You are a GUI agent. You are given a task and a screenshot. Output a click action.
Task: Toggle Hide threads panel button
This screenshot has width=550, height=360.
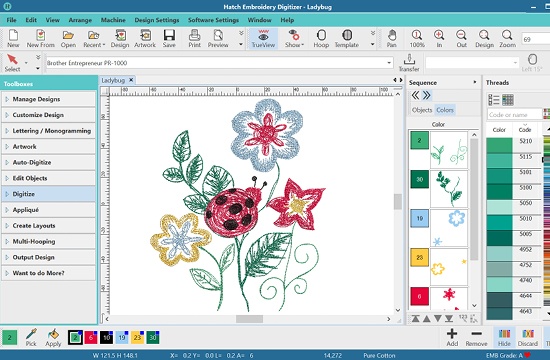point(504,338)
